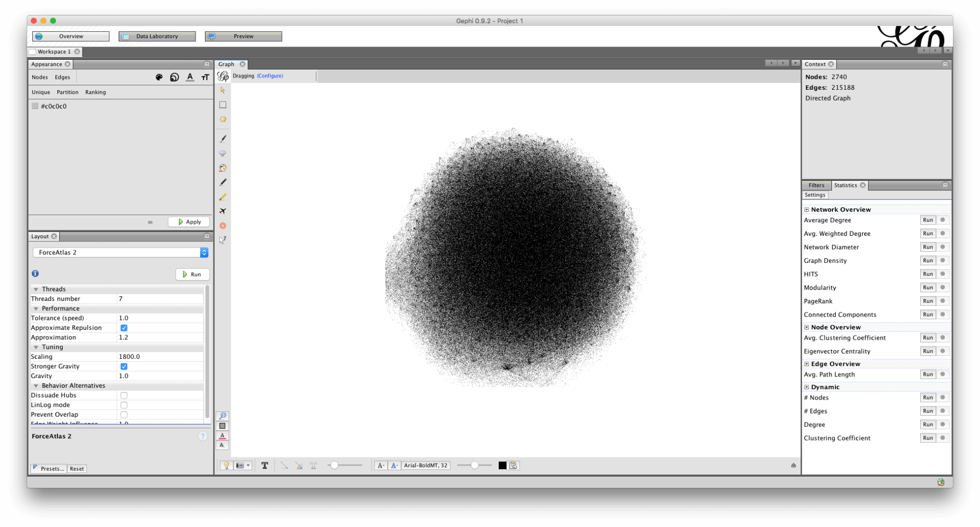Viewport: 980px width, 527px height.
Task: Enable the Dissuade Hubs checkbox
Action: pos(124,396)
